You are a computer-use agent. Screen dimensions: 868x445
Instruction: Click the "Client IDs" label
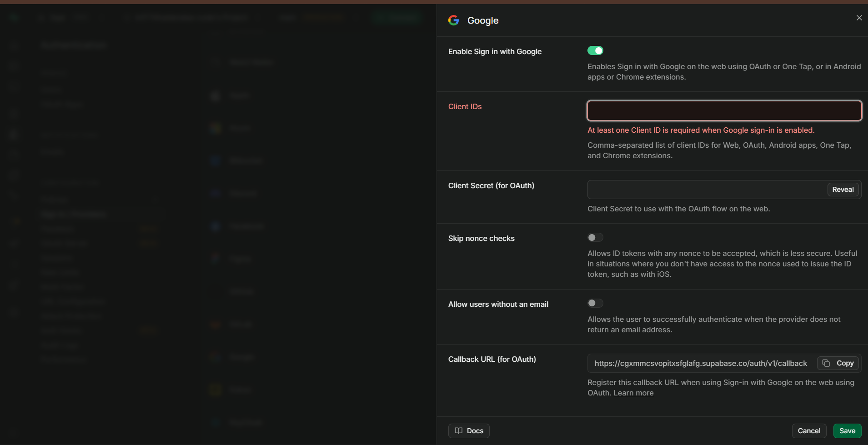click(465, 106)
